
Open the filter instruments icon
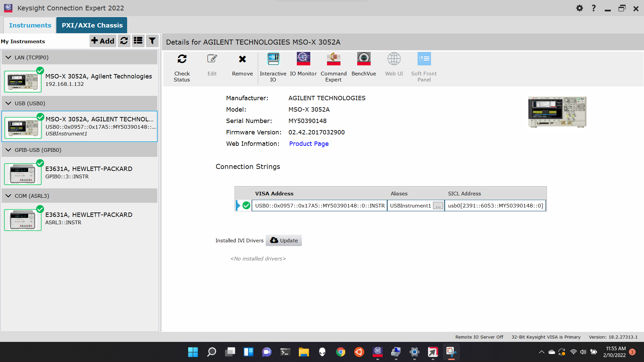tap(152, 41)
